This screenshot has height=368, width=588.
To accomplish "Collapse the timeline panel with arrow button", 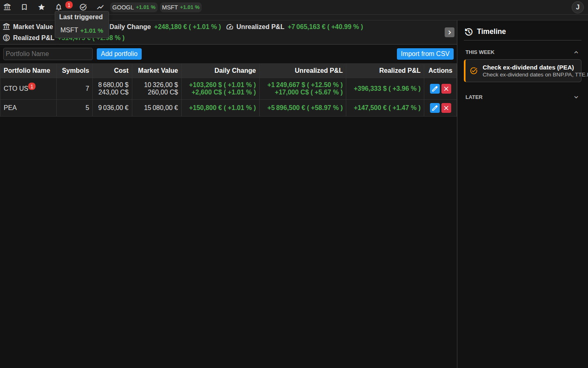I will coord(450,32).
